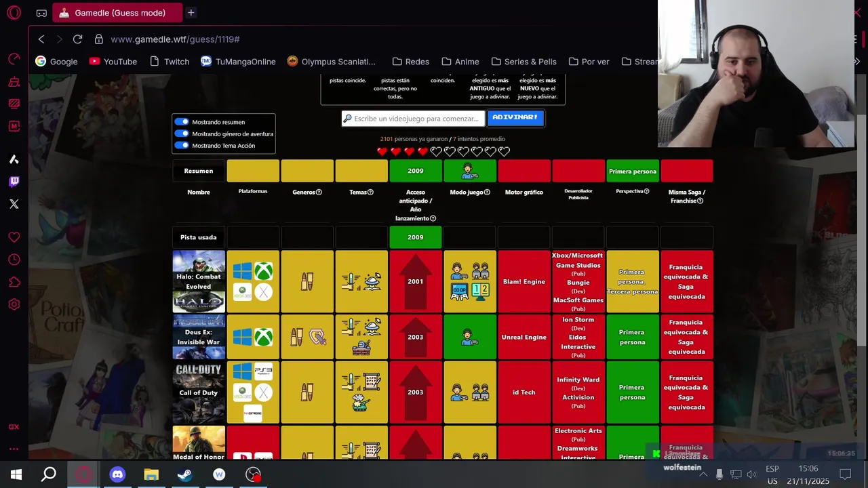Screen dimensions: 868x488
Task: Click the Generos help question icon
Action: click(319, 192)
